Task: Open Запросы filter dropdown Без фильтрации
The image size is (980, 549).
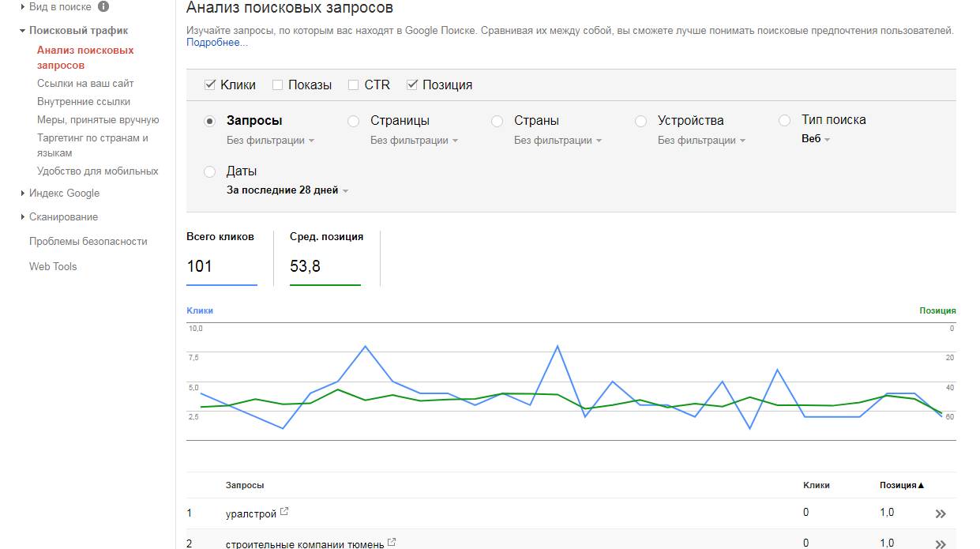Action: pos(270,141)
